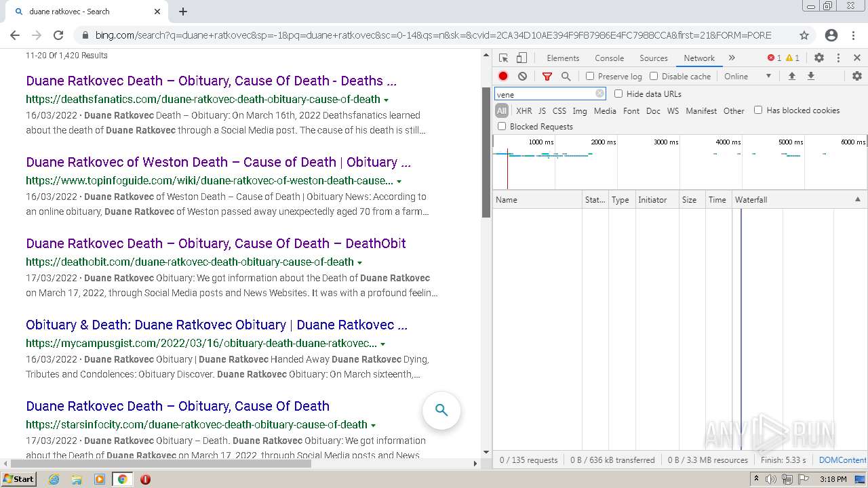Filter requests by XHR type
This screenshot has height=488, width=868.
(524, 110)
